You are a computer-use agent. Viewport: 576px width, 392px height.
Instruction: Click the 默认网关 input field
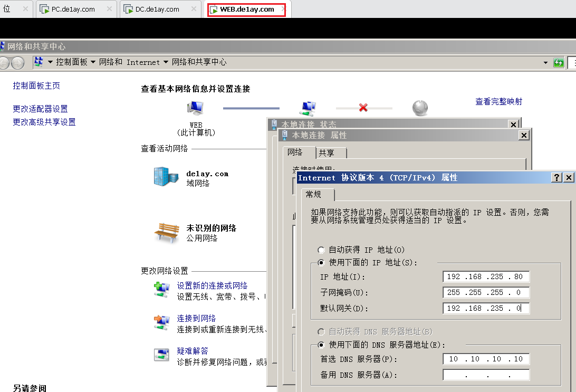[486, 308]
